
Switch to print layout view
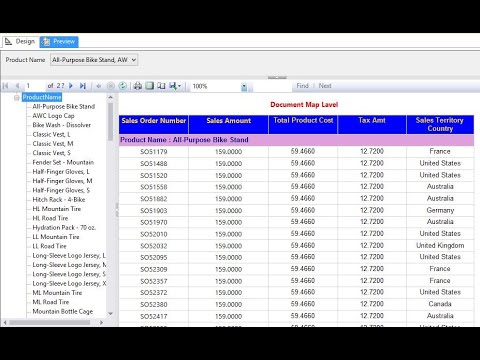click(150, 86)
